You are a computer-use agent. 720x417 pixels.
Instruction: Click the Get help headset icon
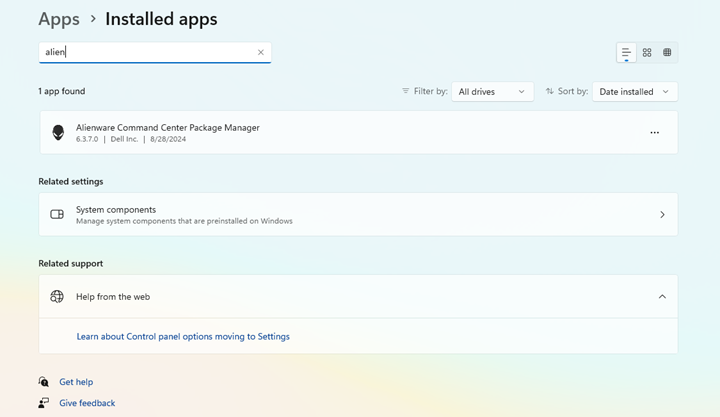(x=44, y=382)
